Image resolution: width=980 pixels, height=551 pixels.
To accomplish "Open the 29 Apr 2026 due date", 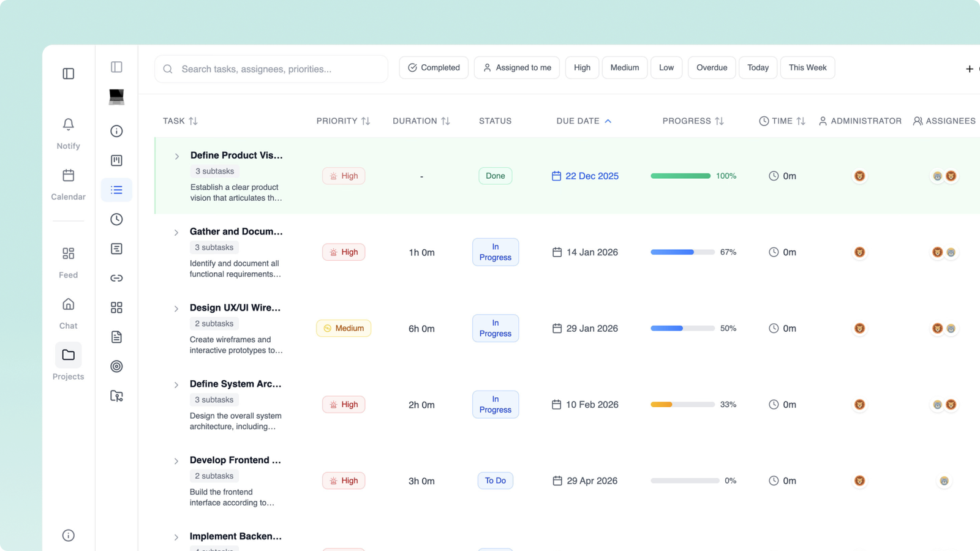I will [x=585, y=481].
